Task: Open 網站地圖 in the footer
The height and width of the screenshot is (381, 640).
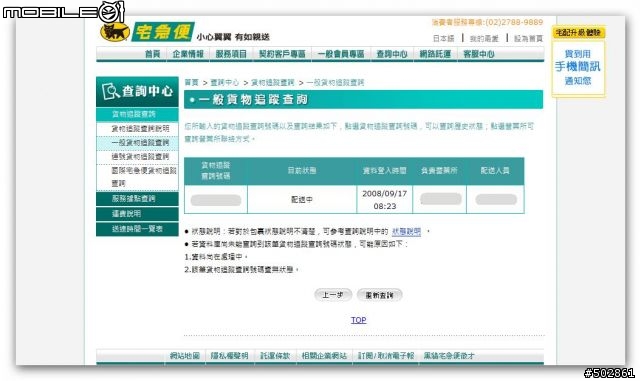Action: coord(184,356)
